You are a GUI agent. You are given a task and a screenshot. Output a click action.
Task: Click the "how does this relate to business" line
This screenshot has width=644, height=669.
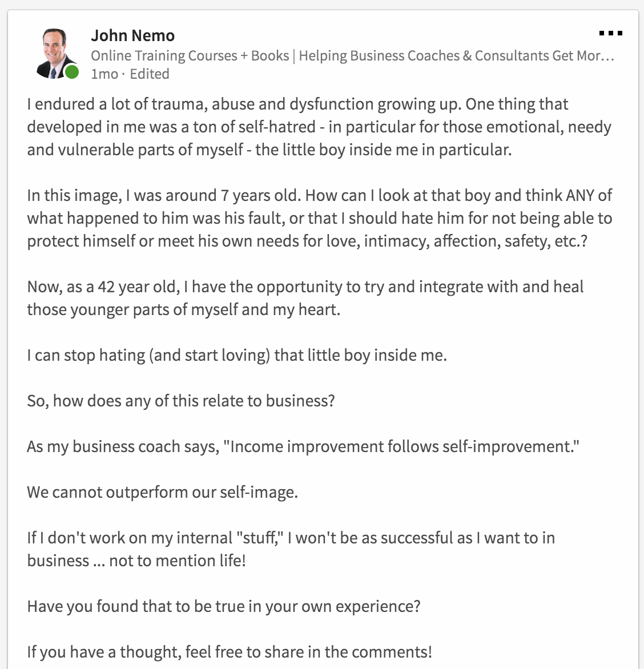(x=180, y=401)
